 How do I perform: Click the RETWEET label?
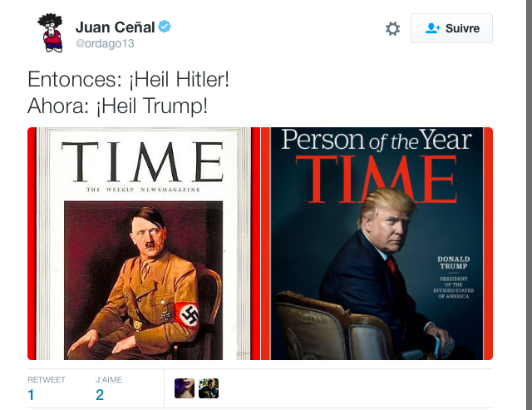click(46, 380)
